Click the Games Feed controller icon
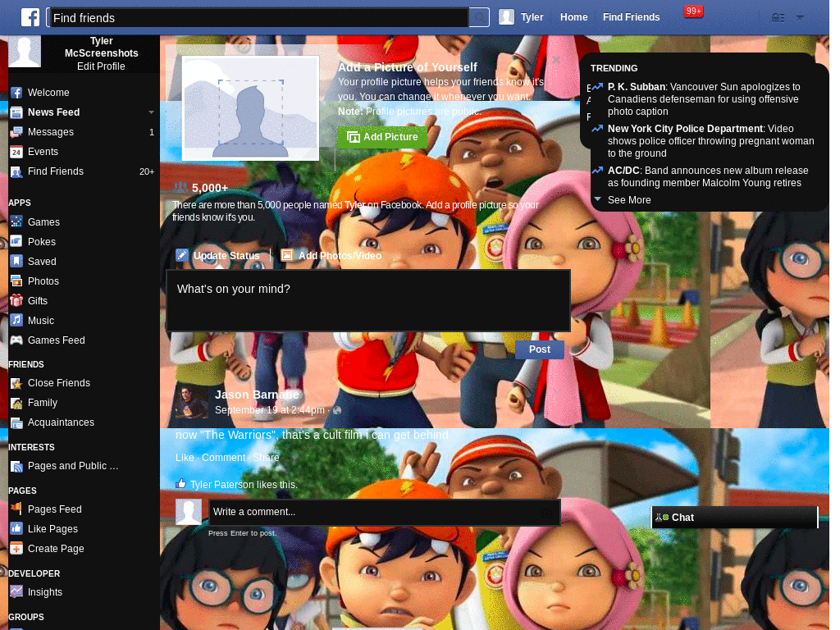This screenshot has width=840, height=630. tap(16, 340)
